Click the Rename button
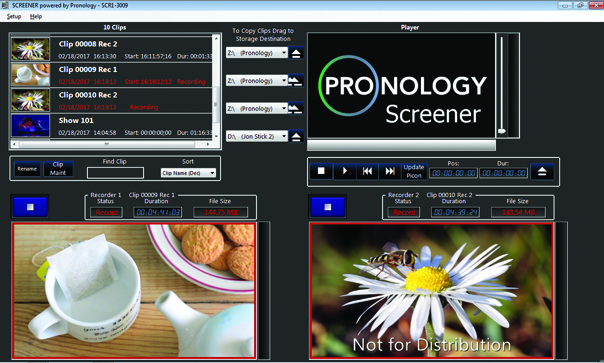604x363 pixels. (x=27, y=169)
